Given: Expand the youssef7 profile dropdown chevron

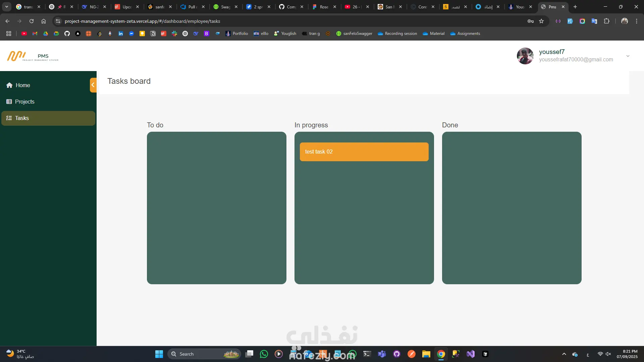Looking at the screenshot, I should pos(628,56).
